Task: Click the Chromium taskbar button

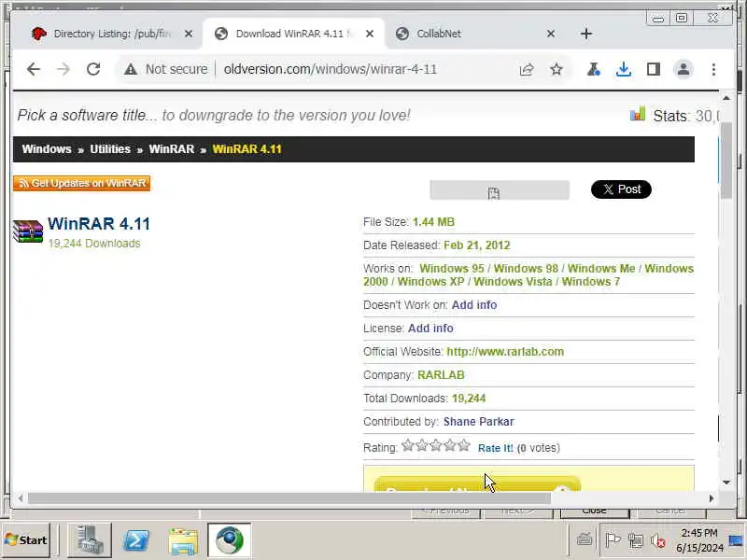Action: 229,540
